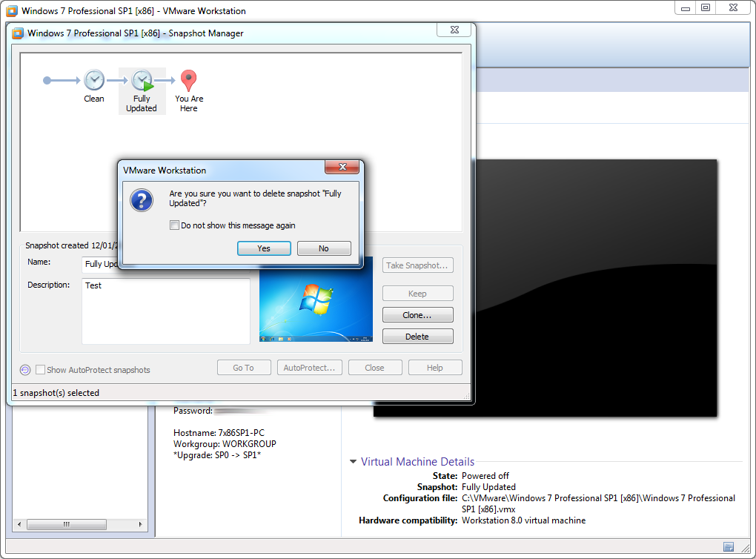Check Do not show this message again
The image size is (756, 559).
(174, 225)
